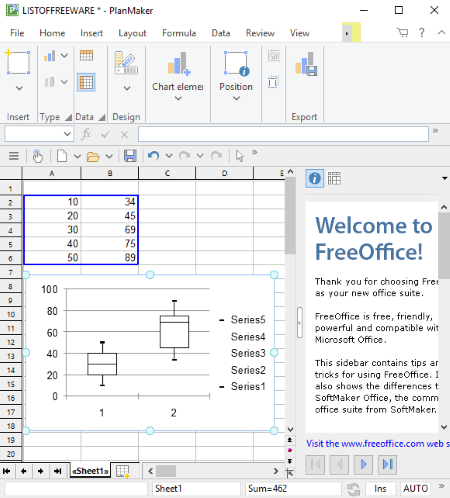Switch to the Layout ribbon tab
Screen dimensions: 450x498
132,33
